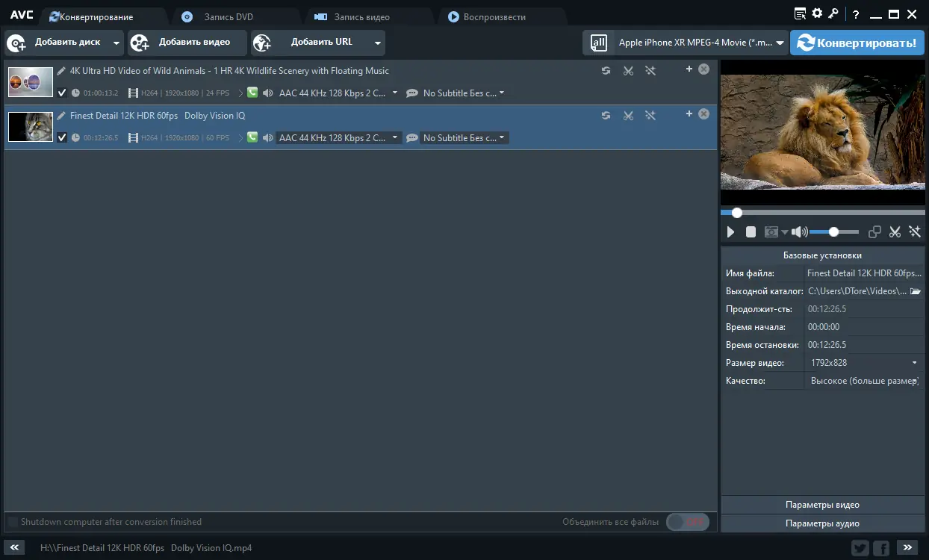Clip the Finest Detail video with the scissors icon
Image resolution: width=929 pixels, height=560 pixels.
(x=628, y=116)
